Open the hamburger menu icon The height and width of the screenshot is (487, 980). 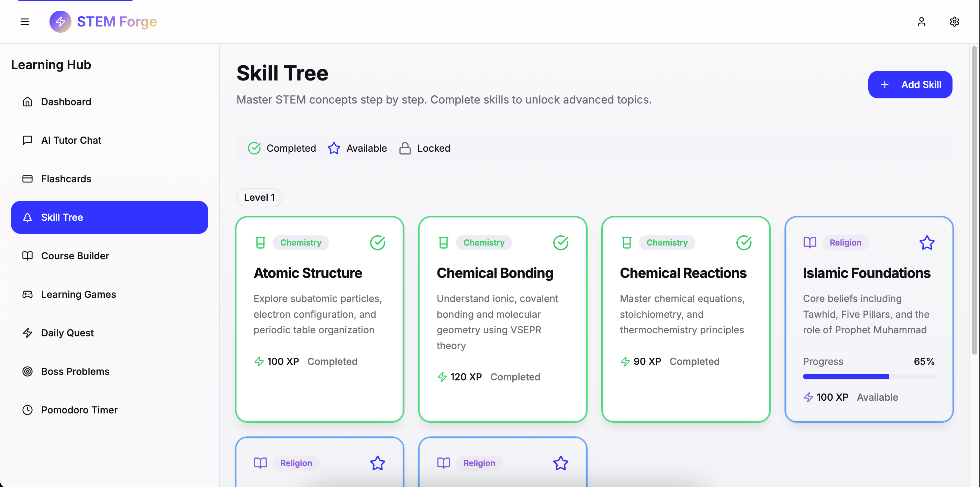click(x=25, y=22)
